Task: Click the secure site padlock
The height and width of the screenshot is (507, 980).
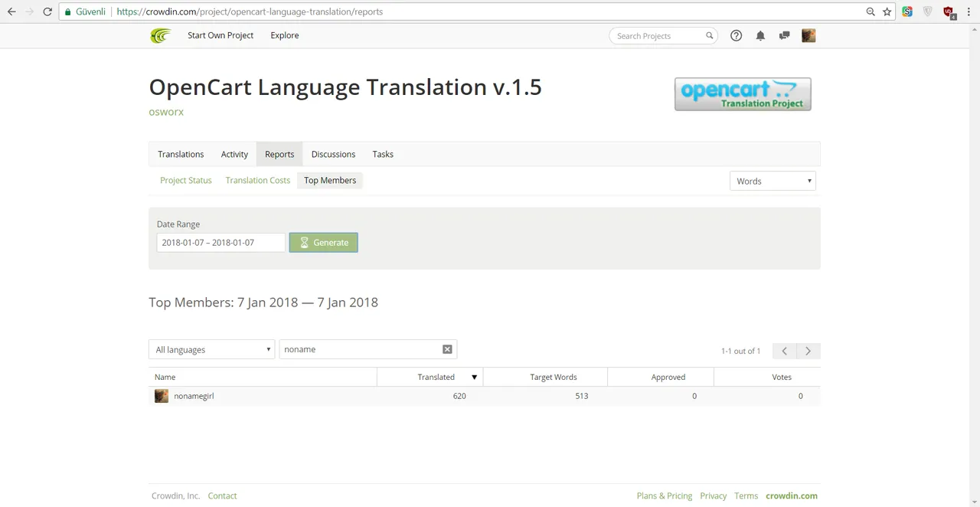Action: 68,11
